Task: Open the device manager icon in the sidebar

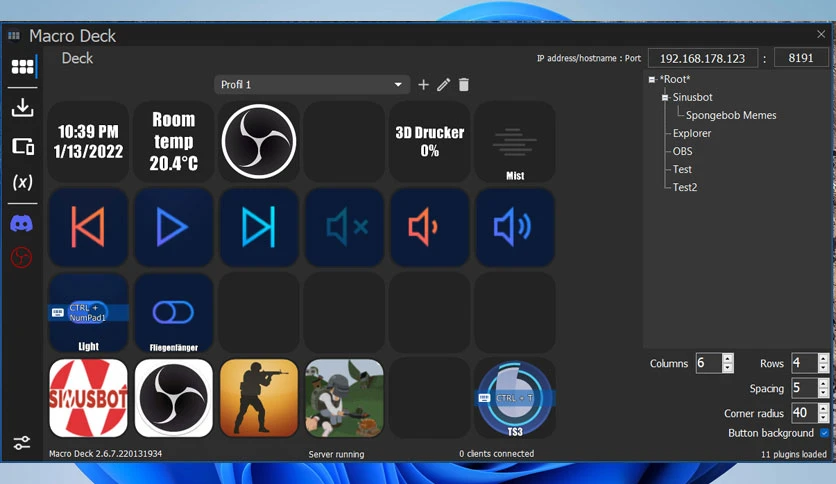Action: tap(23, 146)
